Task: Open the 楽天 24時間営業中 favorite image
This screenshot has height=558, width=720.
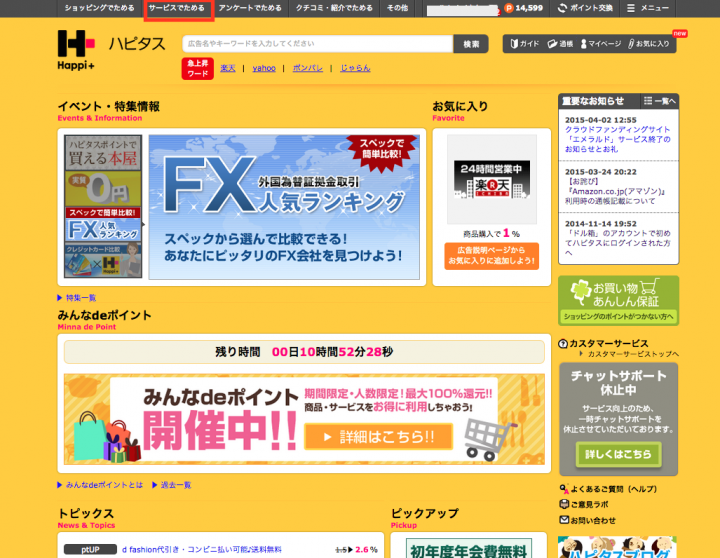Action: tap(492, 179)
